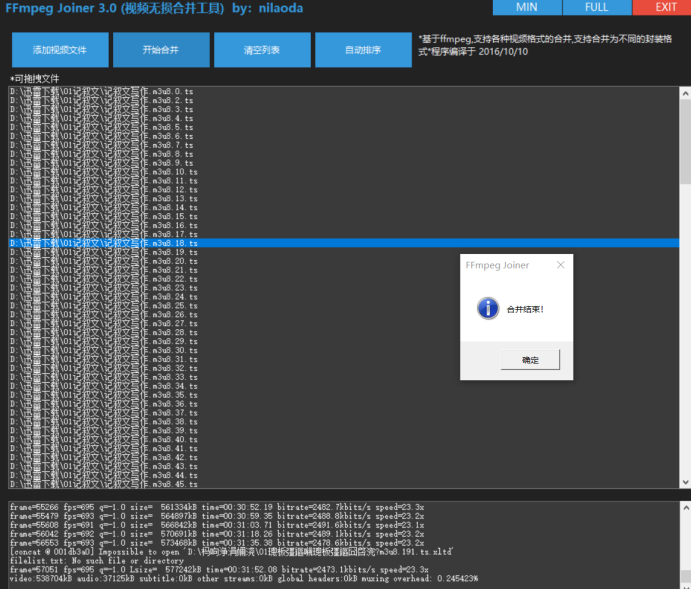This screenshot has width=692, height=590.
Task: Select file row m3u8.16.ts
Action: tap(344, 225)
